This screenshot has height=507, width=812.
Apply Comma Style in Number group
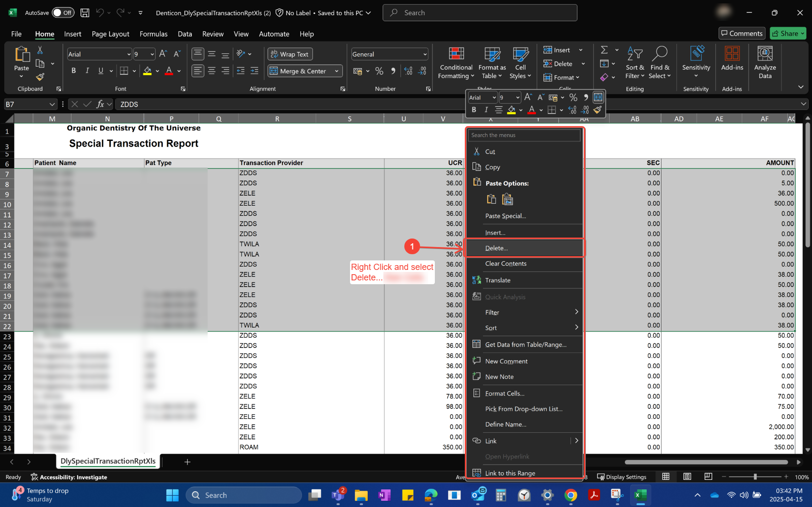pyautogui.click(x=393, y=71)
